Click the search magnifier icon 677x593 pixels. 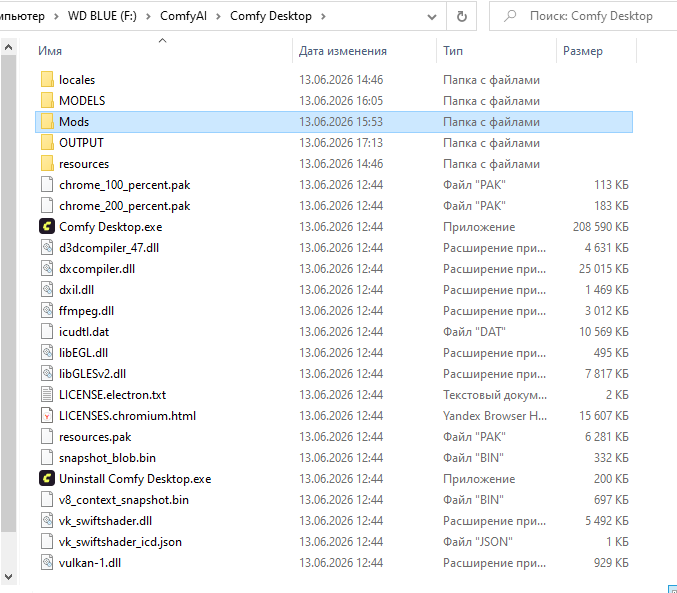coord(510,16)
